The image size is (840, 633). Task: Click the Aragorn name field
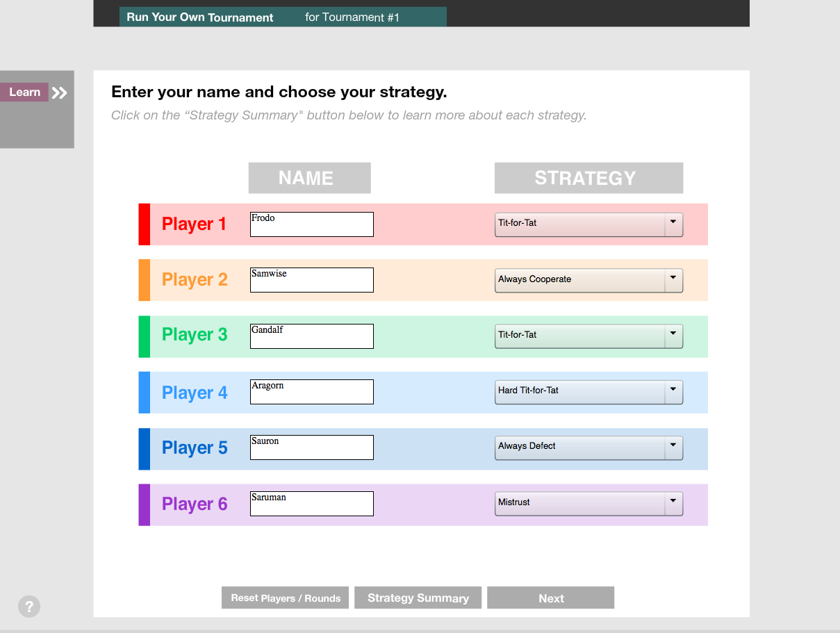point(312,392)
